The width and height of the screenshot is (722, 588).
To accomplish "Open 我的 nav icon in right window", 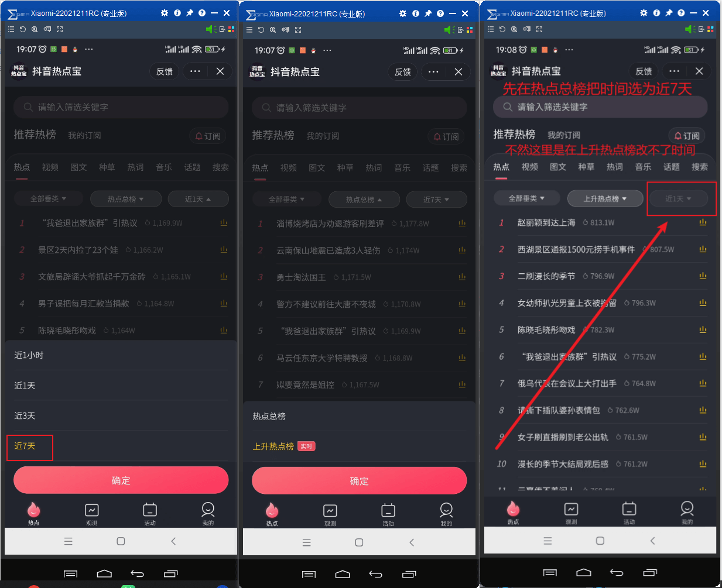I will (x=687, y=513).
